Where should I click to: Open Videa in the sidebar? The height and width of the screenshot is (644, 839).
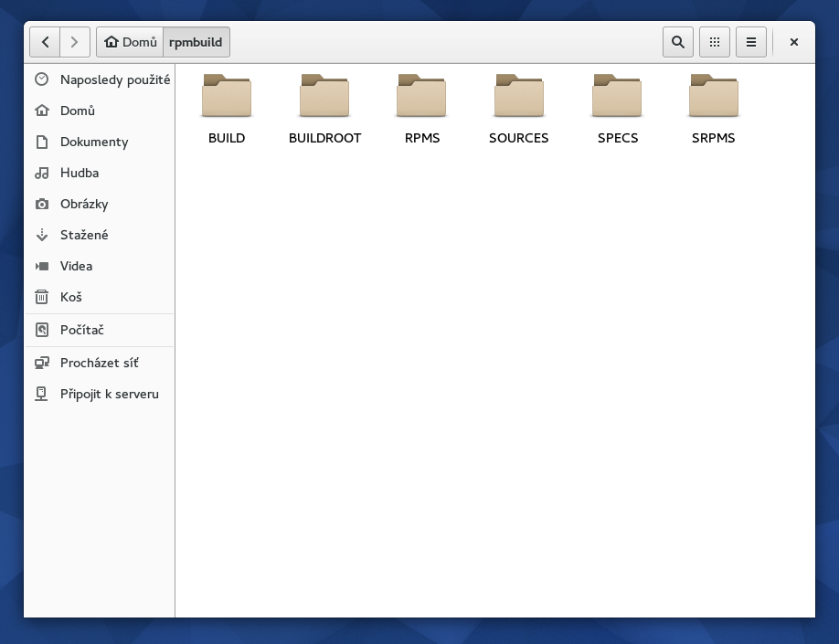click(76, 266)
